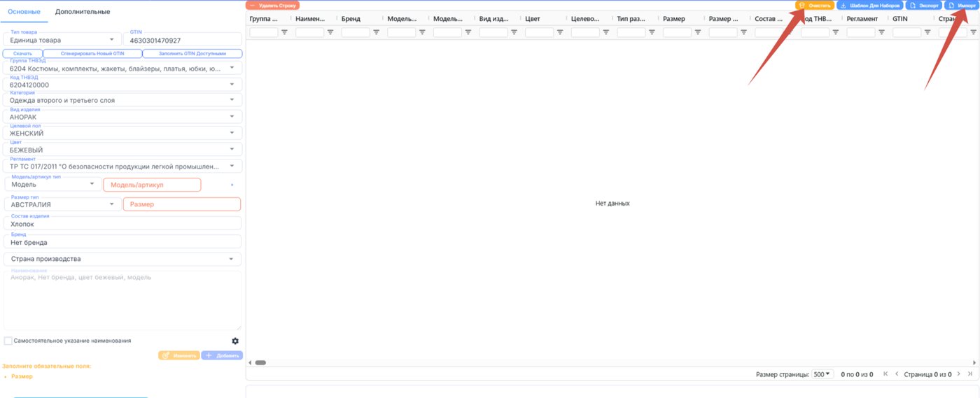The height and width of the screenshot is (398, 980).
Task: Open the filter menu icon for the GTIN column
Action: pyautogui.click(x=927, y=32)
